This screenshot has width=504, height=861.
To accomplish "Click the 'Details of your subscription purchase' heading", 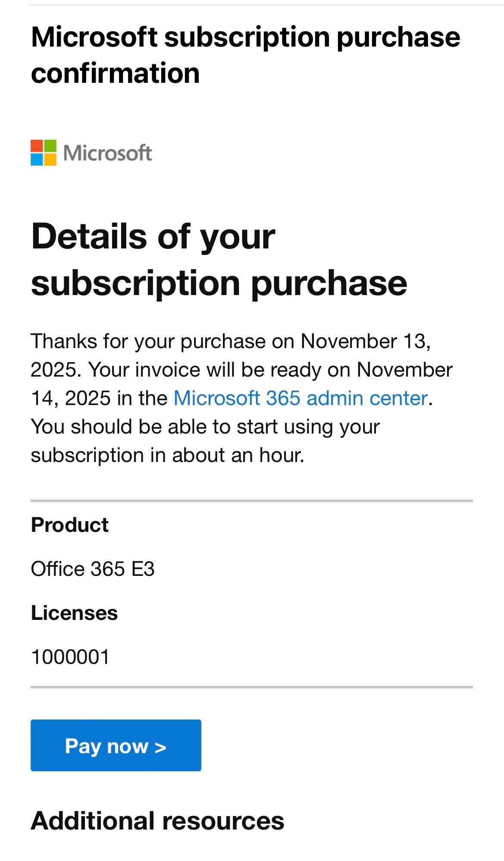I will click(219, 259).
